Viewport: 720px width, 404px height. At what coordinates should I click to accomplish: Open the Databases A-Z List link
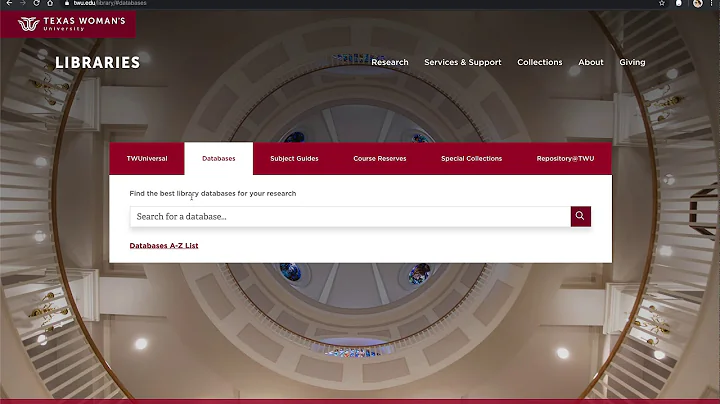(164, 246)
